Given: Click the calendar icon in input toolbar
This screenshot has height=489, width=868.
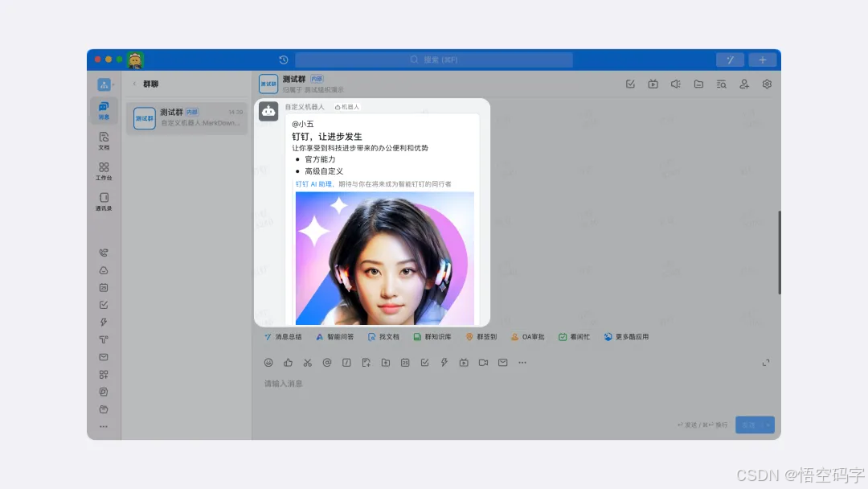Looking at the screenshot, I should [x=405, y=363].
